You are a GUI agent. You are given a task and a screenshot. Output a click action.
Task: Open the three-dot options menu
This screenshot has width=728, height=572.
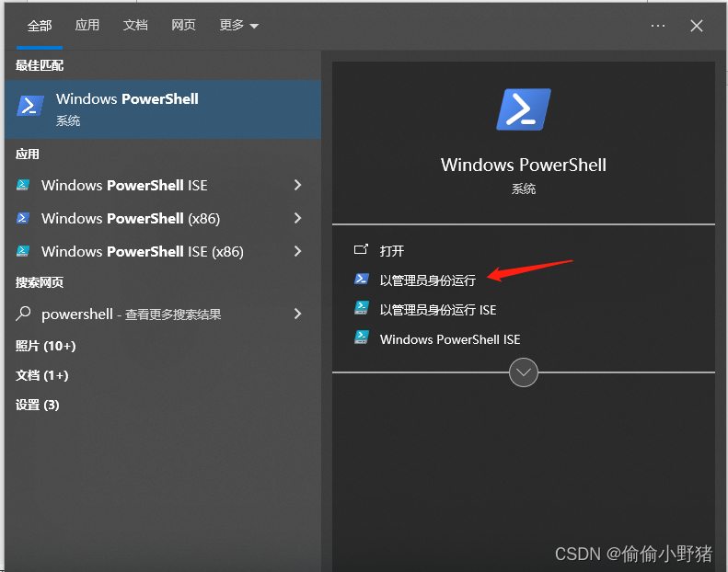(658, 26)
